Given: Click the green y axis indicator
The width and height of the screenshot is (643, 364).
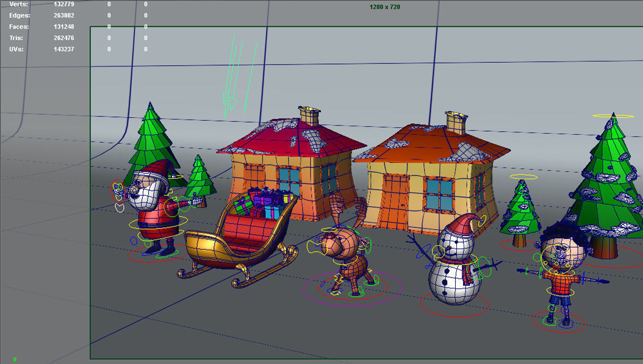Looking at the screenshot, I should click(x=15, y=359).
